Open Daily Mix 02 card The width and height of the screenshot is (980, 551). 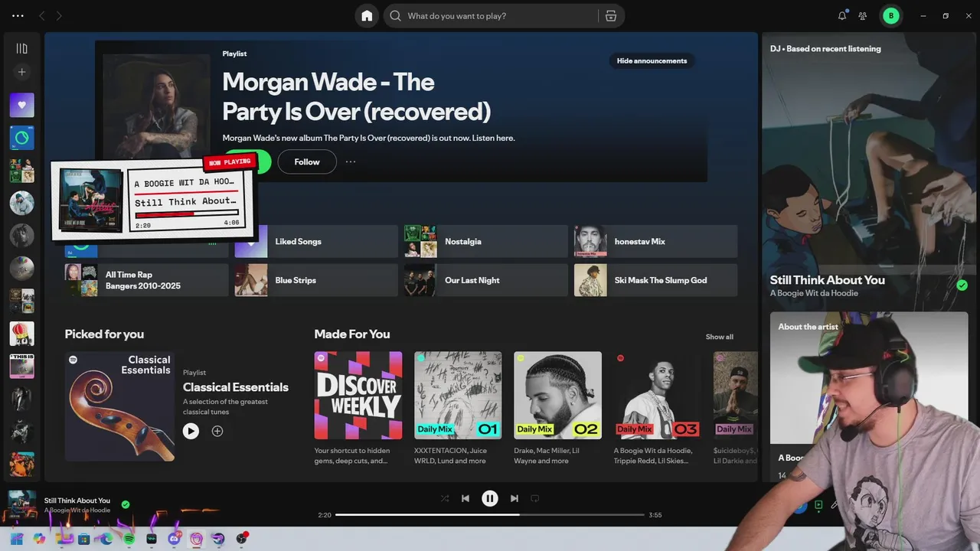(x=557, y=409)
